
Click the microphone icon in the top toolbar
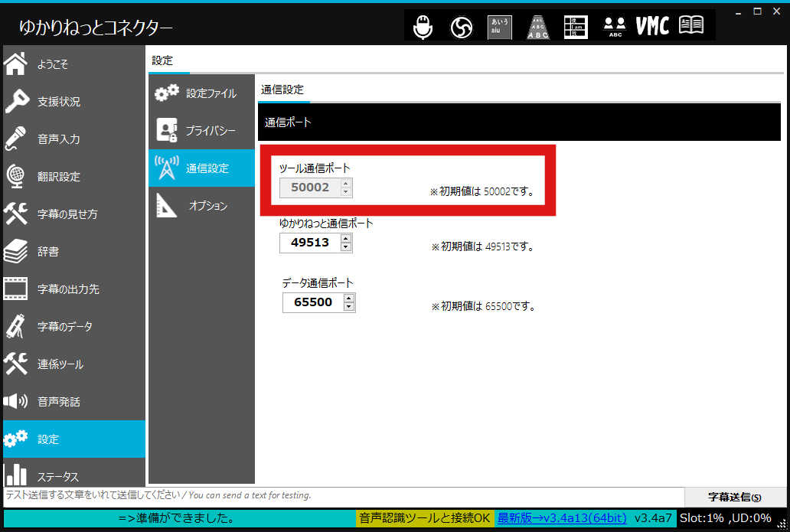(423, 26)
